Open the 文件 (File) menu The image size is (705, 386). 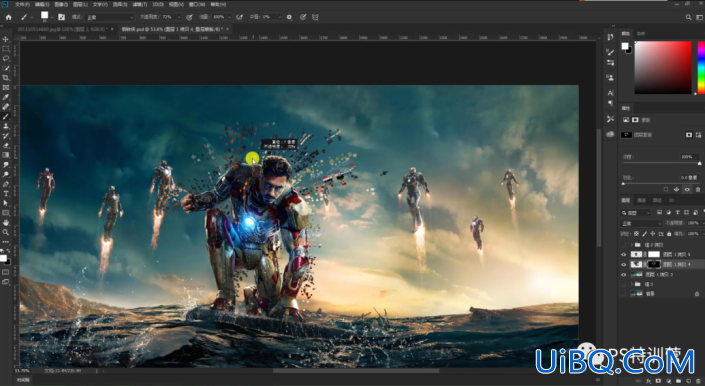(22, 4)
